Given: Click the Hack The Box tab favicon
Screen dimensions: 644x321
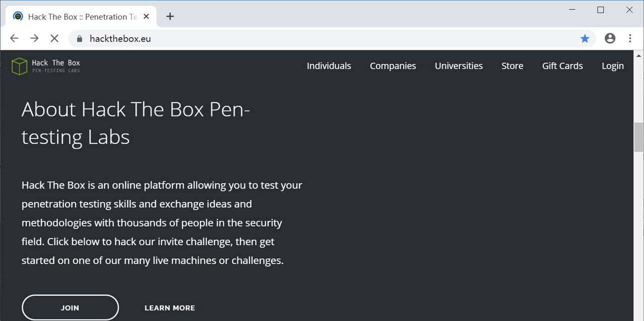Looking at the screenshot, I should coord(19,16).
